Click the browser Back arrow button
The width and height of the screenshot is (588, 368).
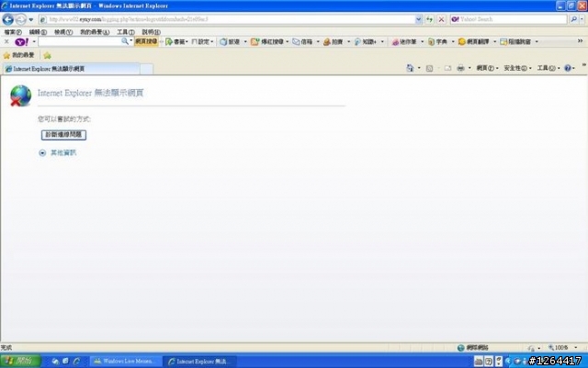coord(8,19)
